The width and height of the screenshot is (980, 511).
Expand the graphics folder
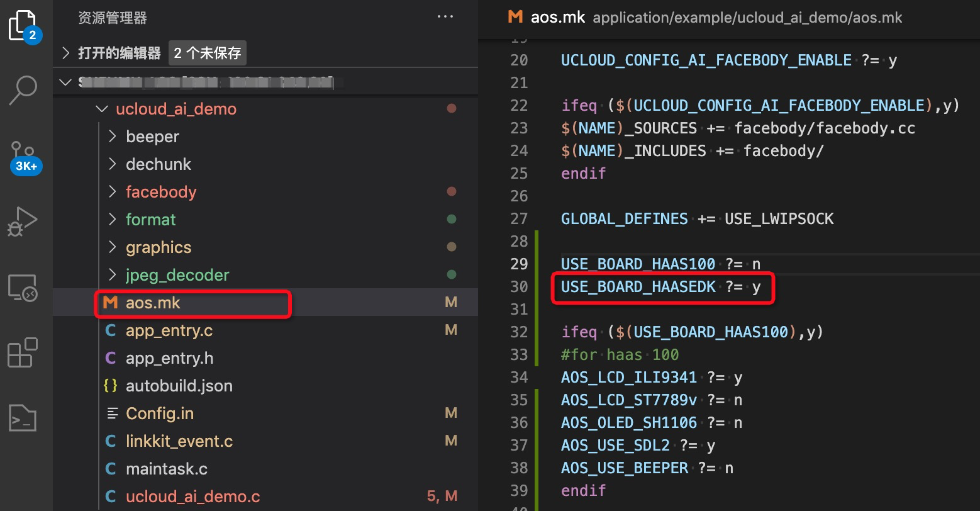pos(113,247)
